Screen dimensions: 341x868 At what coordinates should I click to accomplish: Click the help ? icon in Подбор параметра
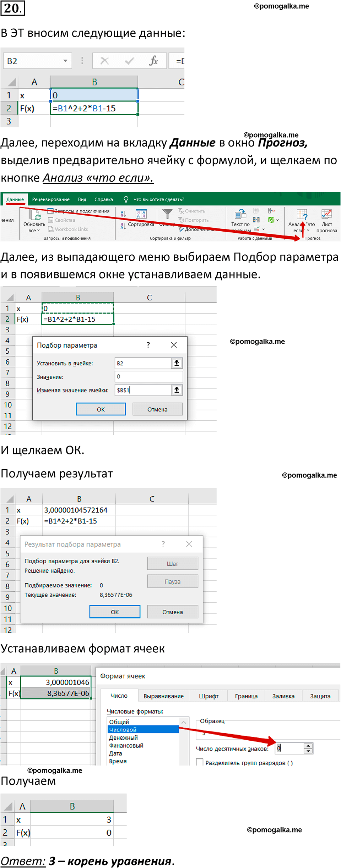(148, 345)
